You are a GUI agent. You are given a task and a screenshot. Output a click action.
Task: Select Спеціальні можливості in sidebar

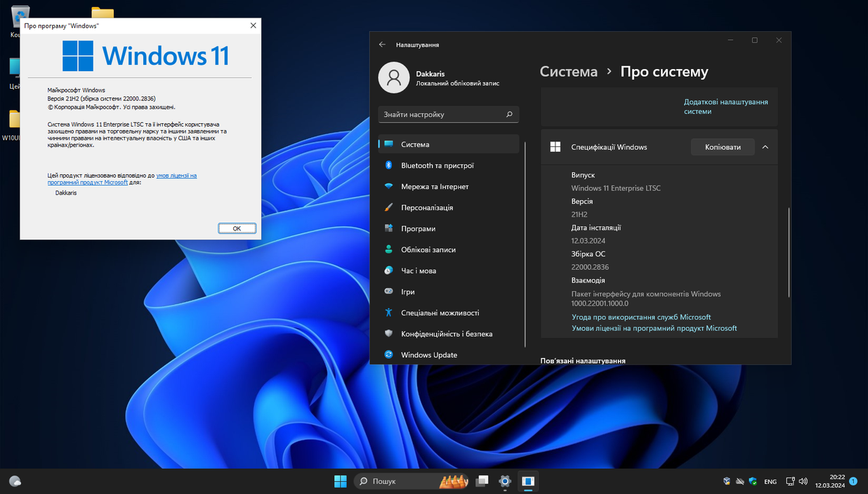coord(441,312)
